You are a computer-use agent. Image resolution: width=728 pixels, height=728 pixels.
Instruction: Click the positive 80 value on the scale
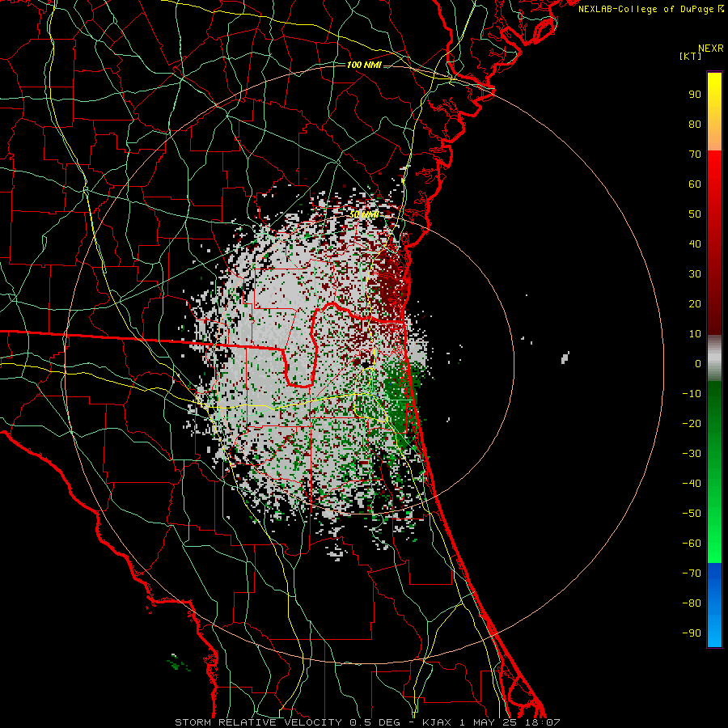[x=695, y=125]
